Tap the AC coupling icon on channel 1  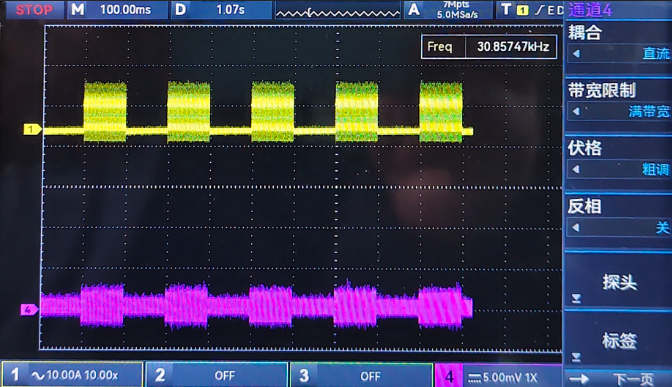click(x=37, y=376)
